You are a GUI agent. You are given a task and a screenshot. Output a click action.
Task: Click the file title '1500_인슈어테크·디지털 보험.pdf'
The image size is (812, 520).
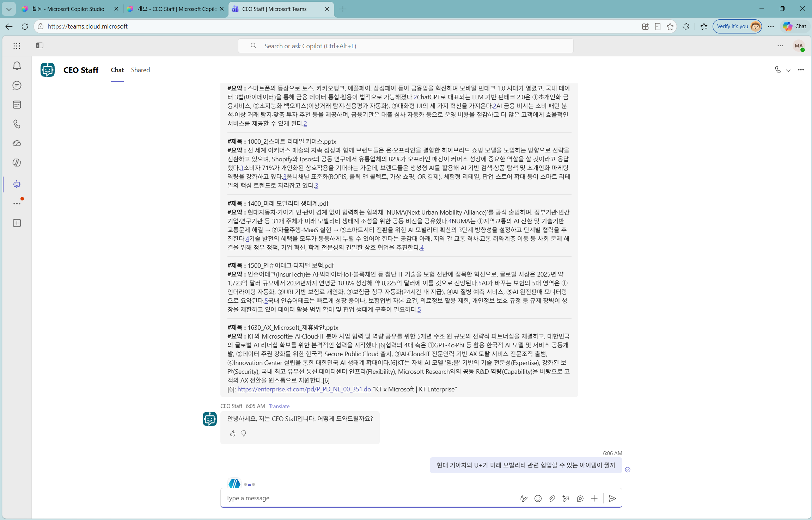click(291, 266)
